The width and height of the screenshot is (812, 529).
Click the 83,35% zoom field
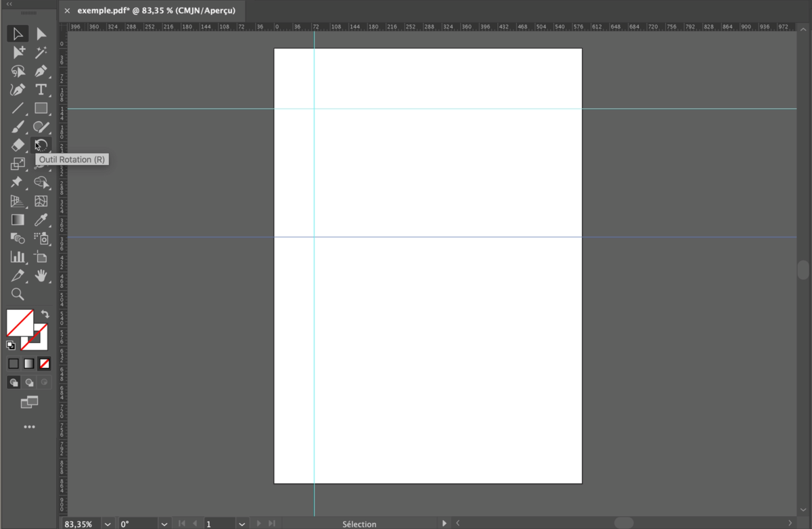pos(81,524)
